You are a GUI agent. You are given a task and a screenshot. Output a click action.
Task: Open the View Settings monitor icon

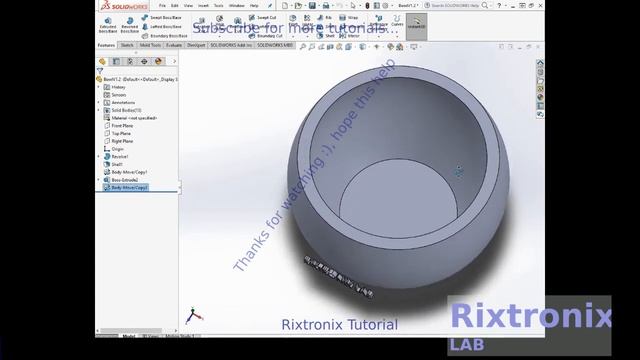[x=414, y=47]
